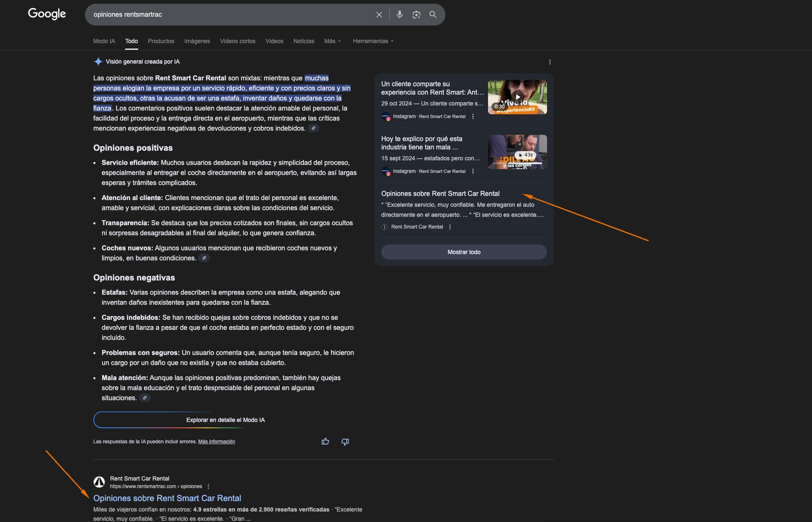
Task: Open source link chip after intro paragraph
Action: tap(313, 128)
